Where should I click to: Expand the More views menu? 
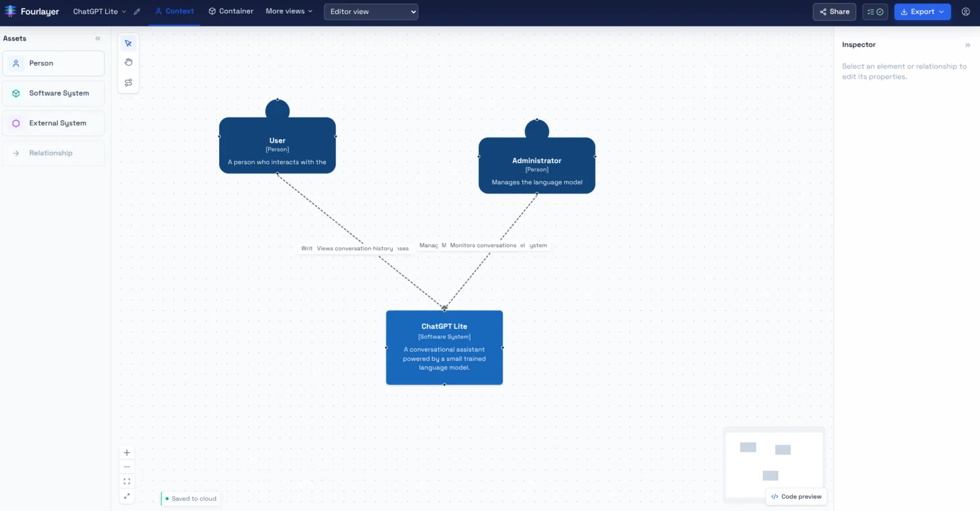(x=289, y=12)
